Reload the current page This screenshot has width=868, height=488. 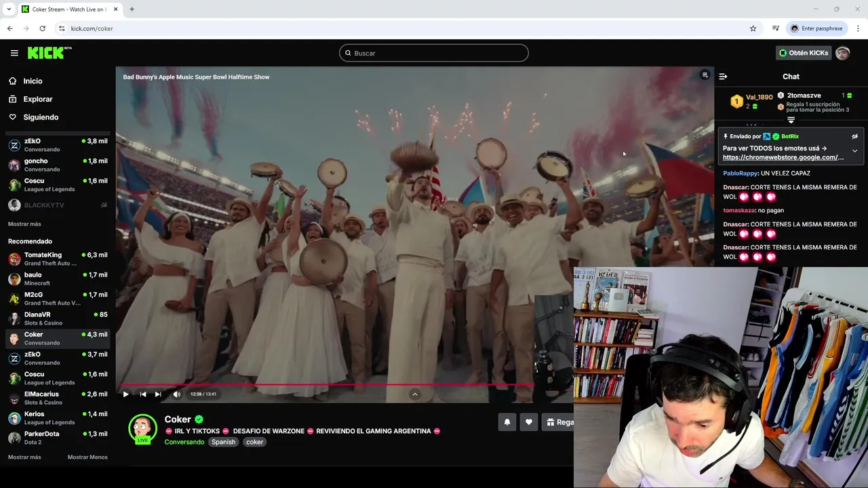[x=42, y=28]
